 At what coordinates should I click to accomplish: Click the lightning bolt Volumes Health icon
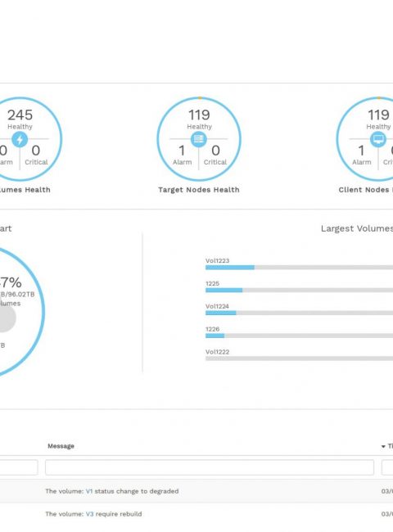click(x=20, y=139)
